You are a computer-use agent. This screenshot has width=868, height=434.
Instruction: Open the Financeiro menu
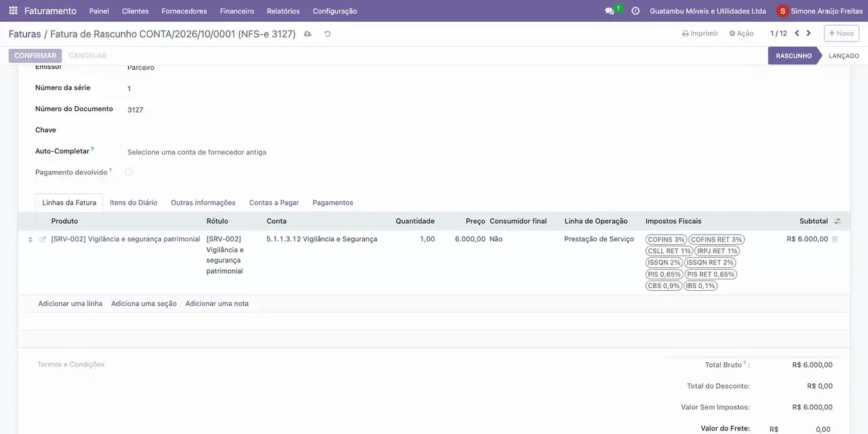pos(237,11)
